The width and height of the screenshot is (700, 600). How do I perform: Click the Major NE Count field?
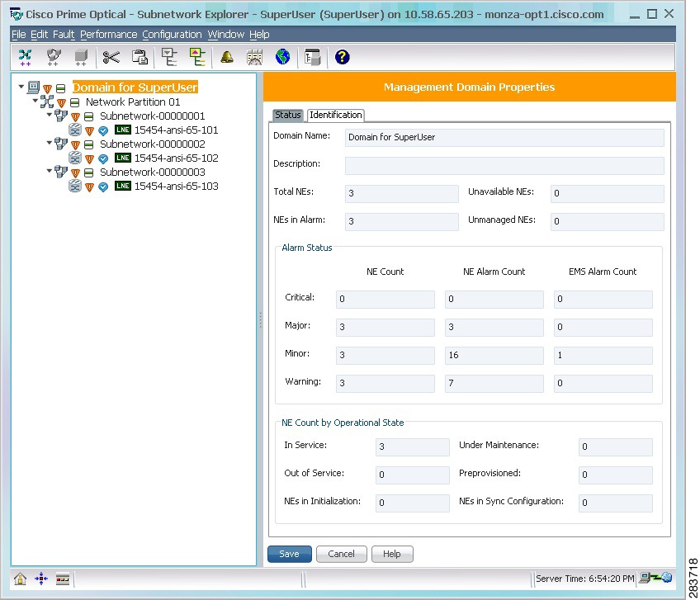coord(385,327)
